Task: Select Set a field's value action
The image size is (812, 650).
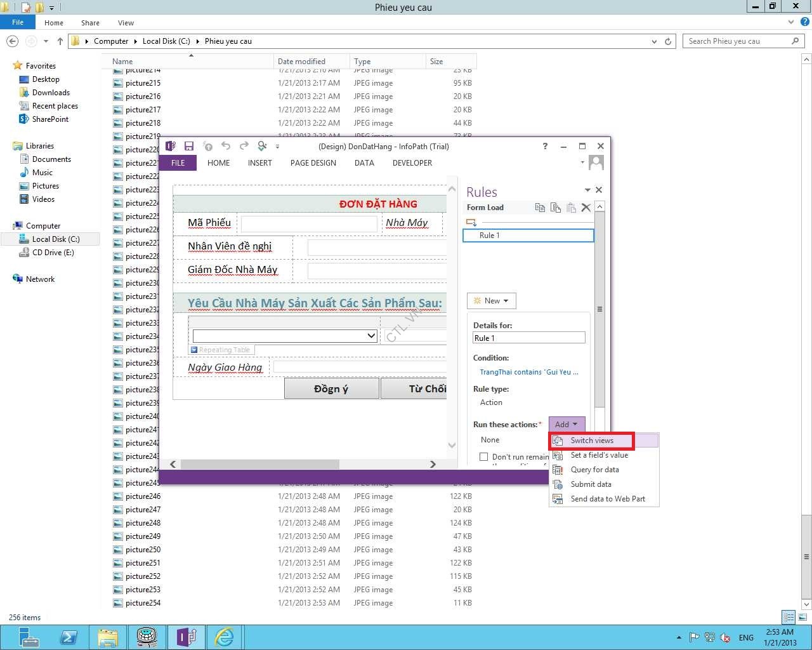Action: point(599,455)
